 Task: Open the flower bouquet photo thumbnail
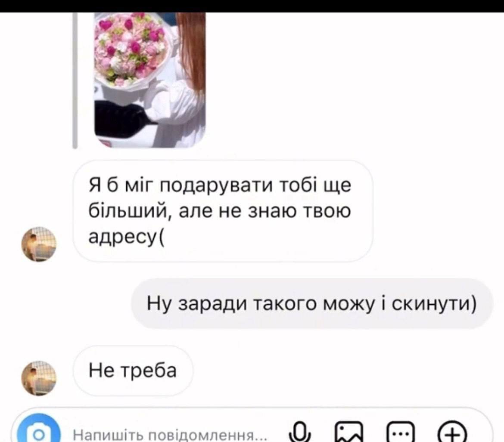[149, 80]
